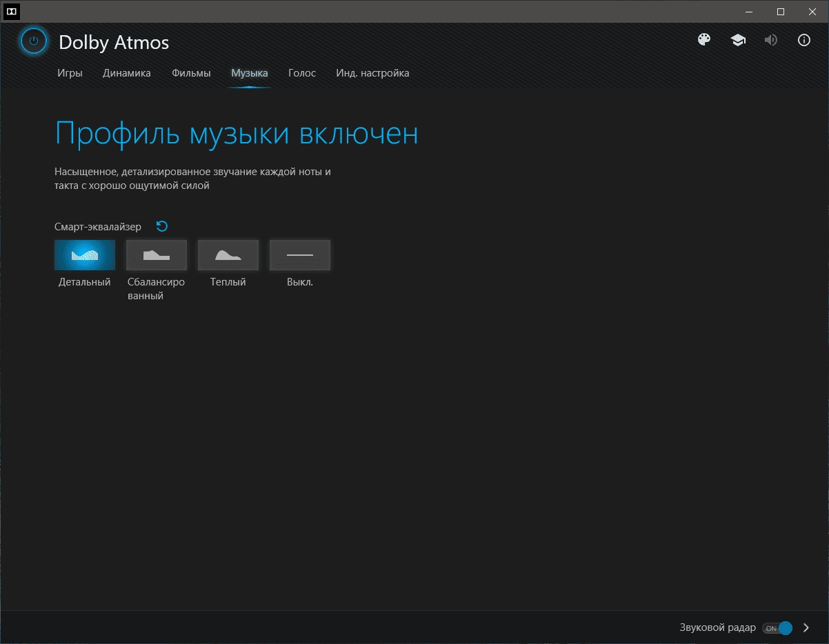
Task: Click the Профиль музыки включен heading
Action: (x=237, y=134)
